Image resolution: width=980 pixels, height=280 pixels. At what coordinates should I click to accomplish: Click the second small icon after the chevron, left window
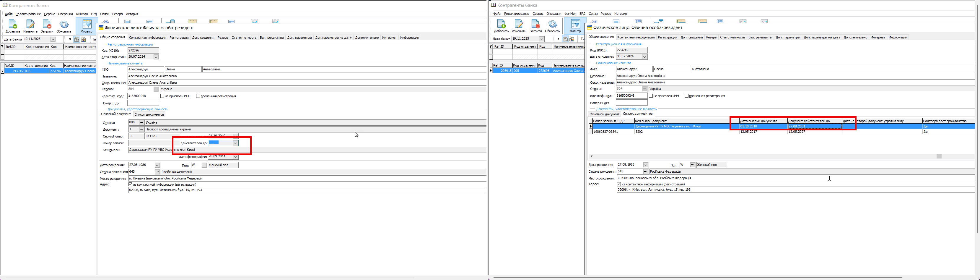pyautogui.click(x=83, y=39)
